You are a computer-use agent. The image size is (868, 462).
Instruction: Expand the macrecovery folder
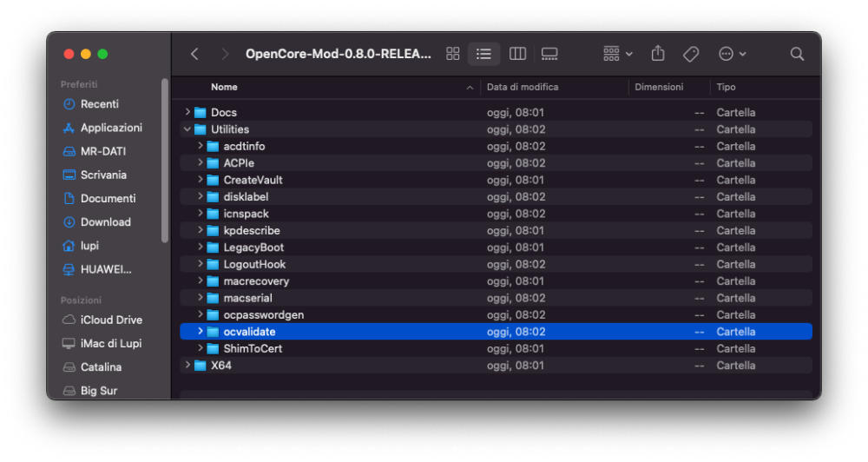[200, 280]
